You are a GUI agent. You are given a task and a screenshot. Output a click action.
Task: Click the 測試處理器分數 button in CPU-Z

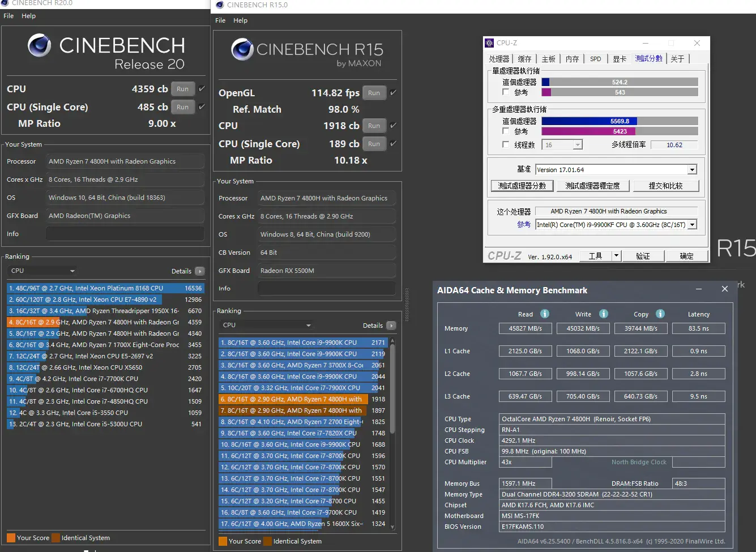click(x=522, y=186)
